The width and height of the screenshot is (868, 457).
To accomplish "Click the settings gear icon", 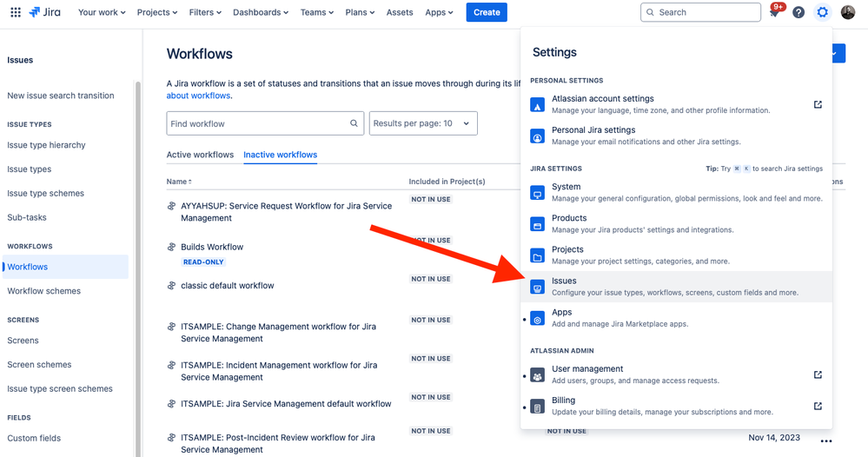I will [823, 12].
